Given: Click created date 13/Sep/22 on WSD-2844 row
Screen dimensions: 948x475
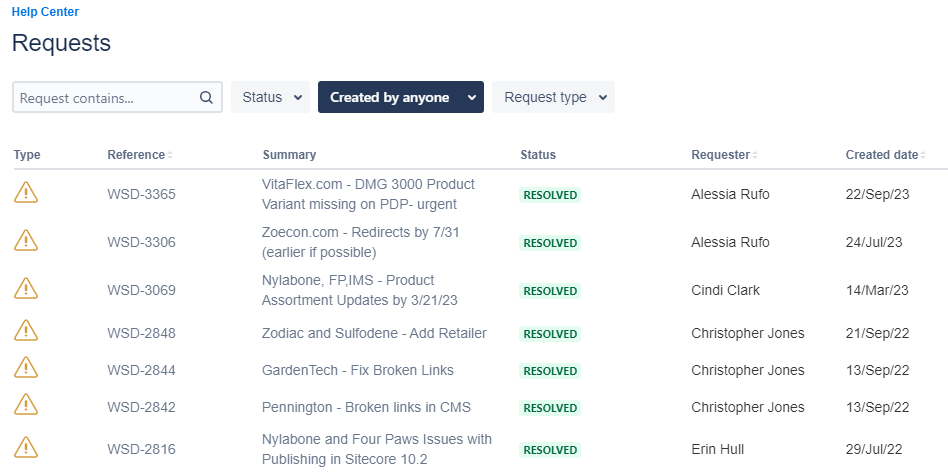Looking at the screenshot, I should click(x=877, y=370).
